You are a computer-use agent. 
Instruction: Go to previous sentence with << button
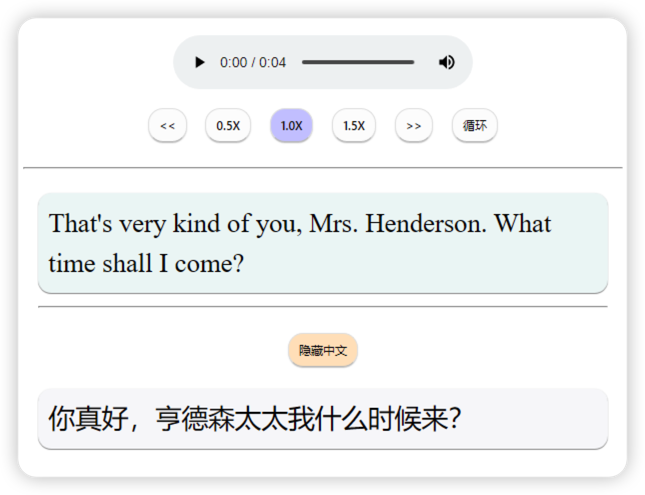pyautogui.click(x=167, y=125)
